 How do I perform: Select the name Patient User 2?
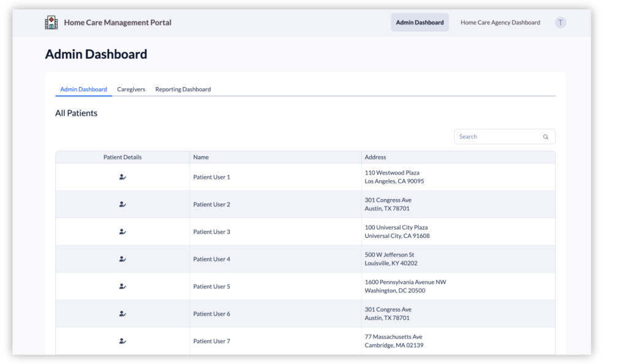coord(212,205)
